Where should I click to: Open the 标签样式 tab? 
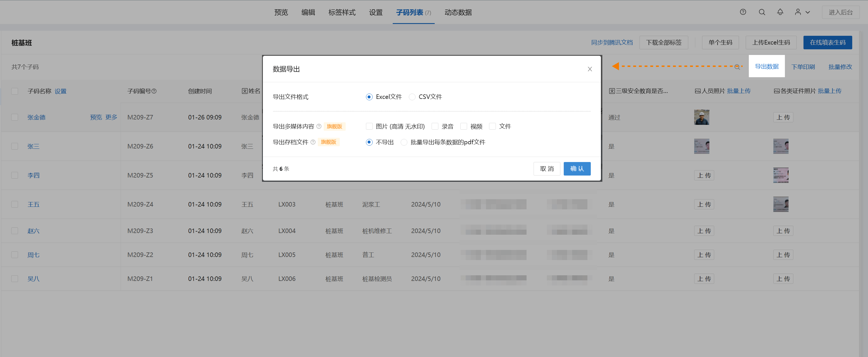click(x=342, y=13)
